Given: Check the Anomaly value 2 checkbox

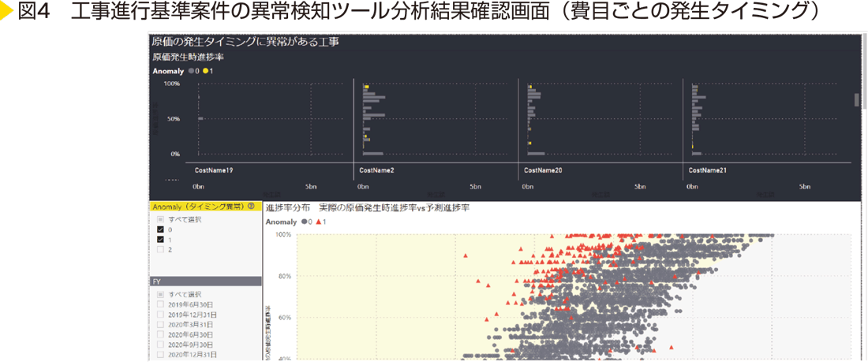Looking at the screenshot, I should (x=160, y=250).
